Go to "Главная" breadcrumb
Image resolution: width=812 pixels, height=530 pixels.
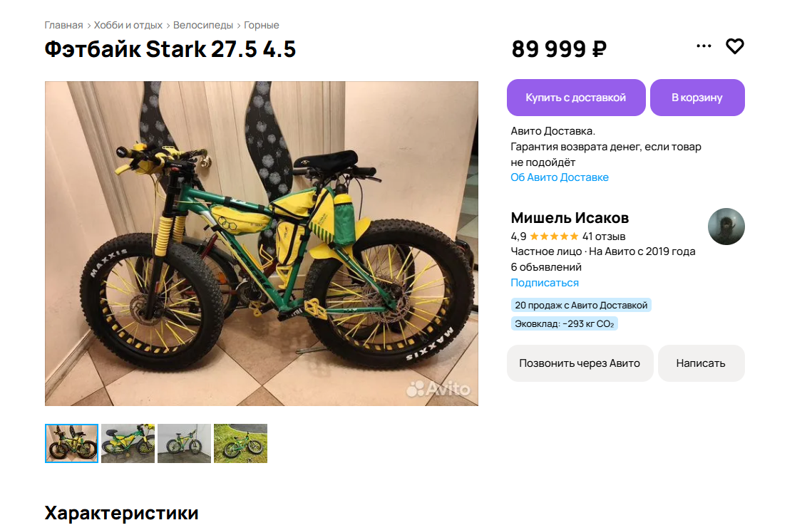[63, 26]
